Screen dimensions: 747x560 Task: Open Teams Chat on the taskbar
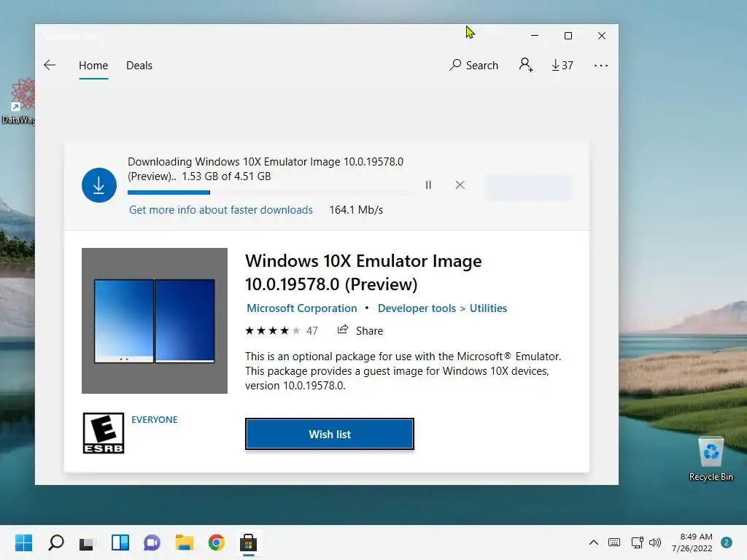click(152, 542)
